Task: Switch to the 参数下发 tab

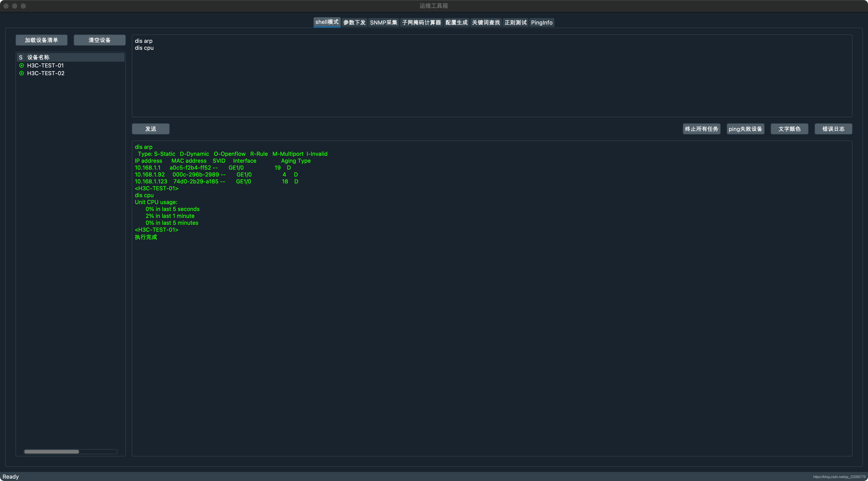Action: (x=354, y=23)
